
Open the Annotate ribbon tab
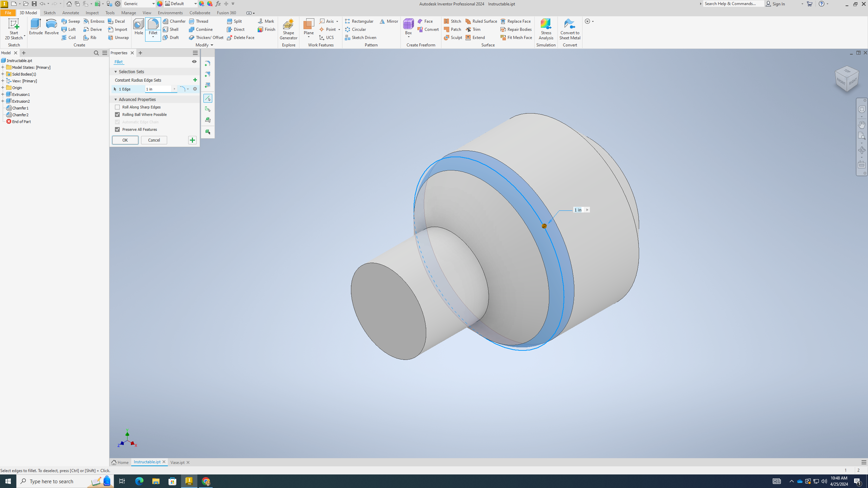71,13
